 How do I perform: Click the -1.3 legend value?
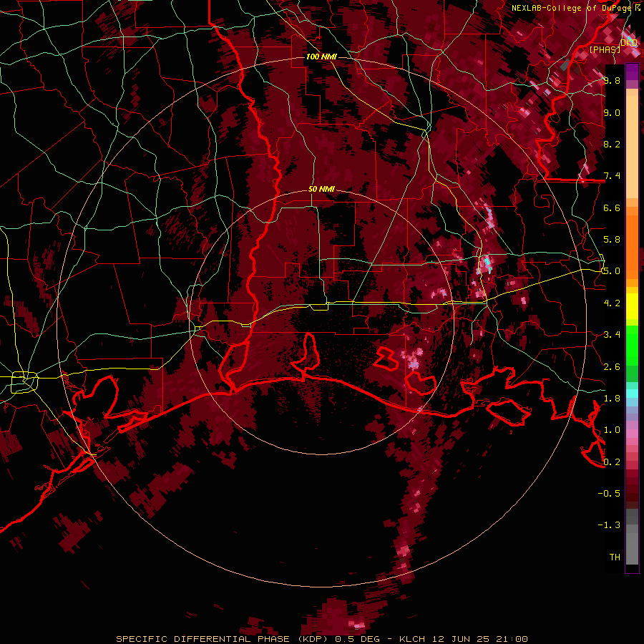click(x=609, y=525)
